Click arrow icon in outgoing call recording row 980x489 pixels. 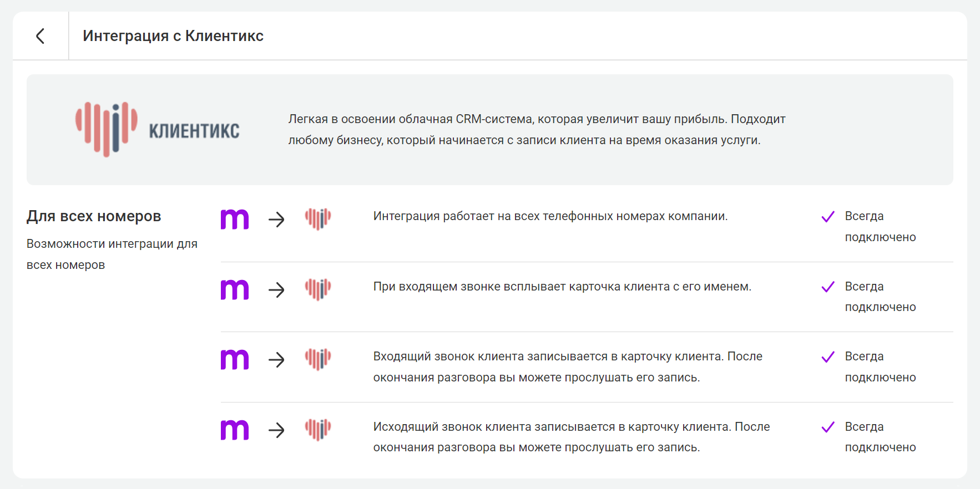coord(276,430)
